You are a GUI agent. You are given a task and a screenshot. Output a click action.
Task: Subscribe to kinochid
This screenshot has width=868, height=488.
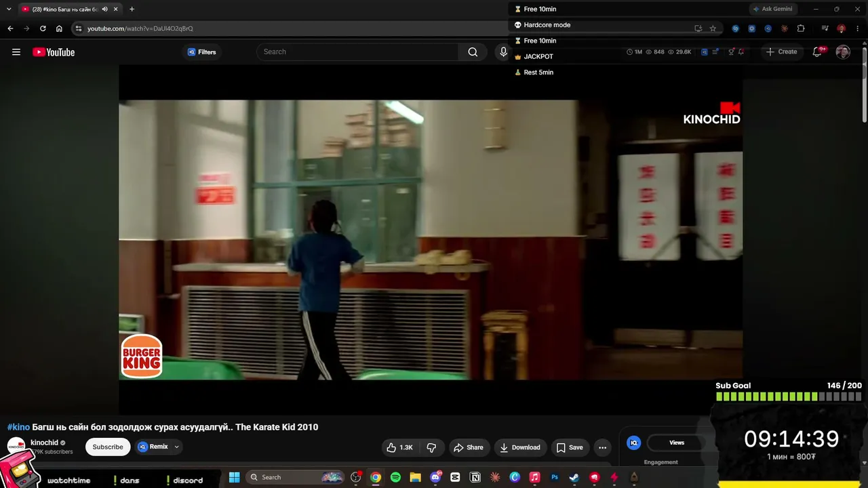click(108, 447)
